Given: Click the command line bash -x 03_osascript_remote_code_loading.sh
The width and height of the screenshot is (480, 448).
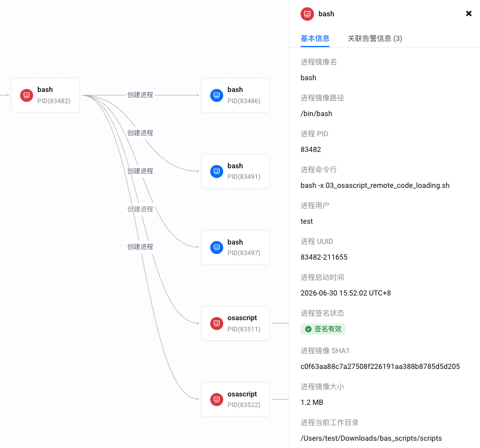Looking at the screenshot, I should (x=375, y=186).
